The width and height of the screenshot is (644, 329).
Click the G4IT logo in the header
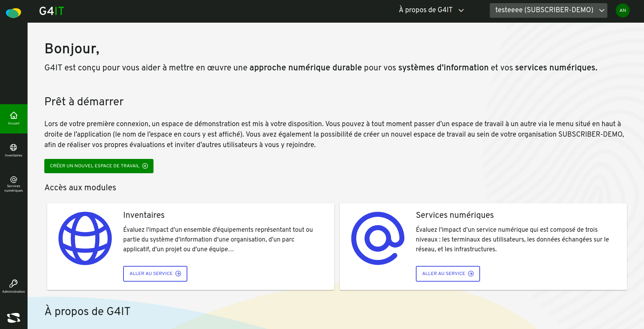click(x=52, y=11)
